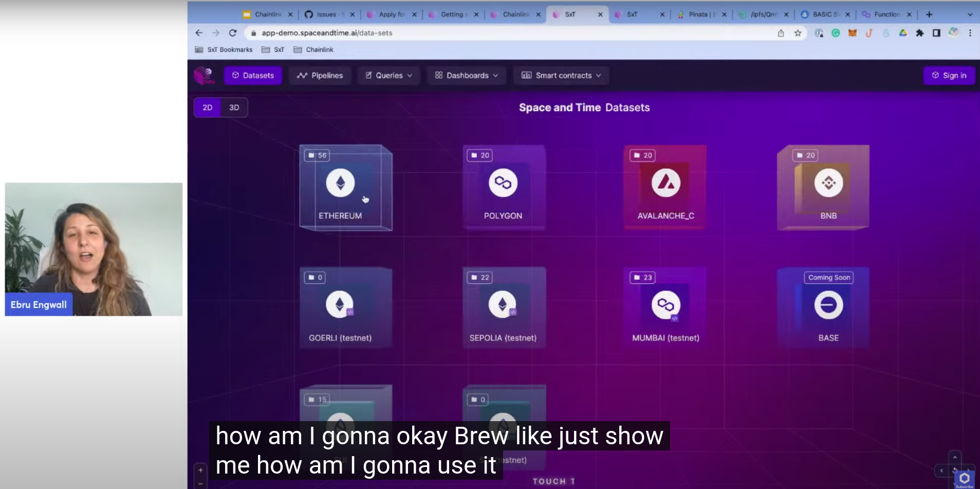Go back in browser history

tap(199, 33)
